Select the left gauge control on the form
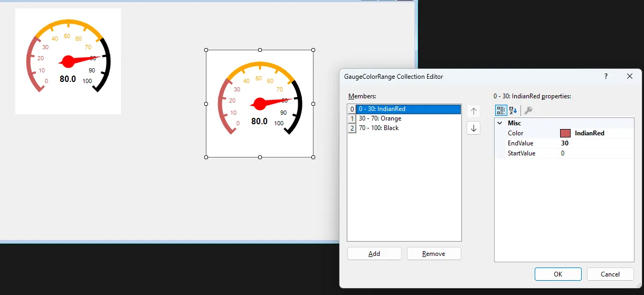 click(x=68, y=61)
